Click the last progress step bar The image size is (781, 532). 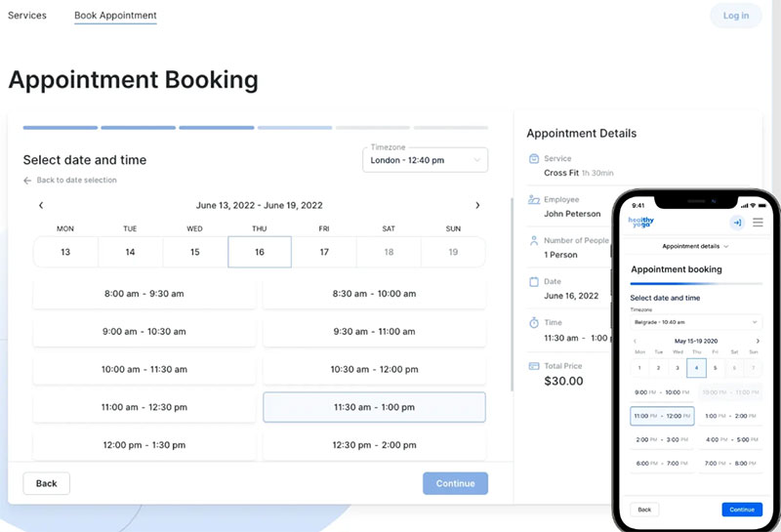coord(451,128)
